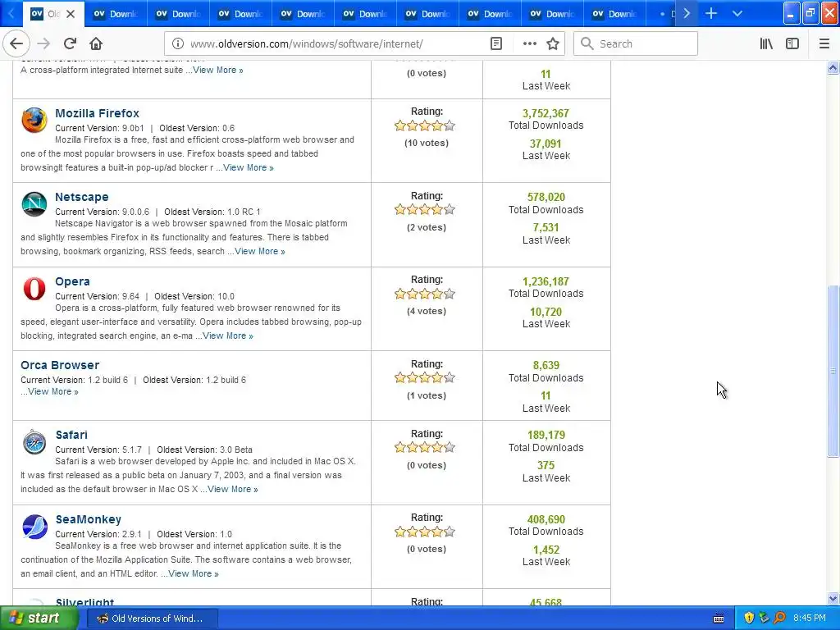Switch to the fifth browser tab

(302, 14)
